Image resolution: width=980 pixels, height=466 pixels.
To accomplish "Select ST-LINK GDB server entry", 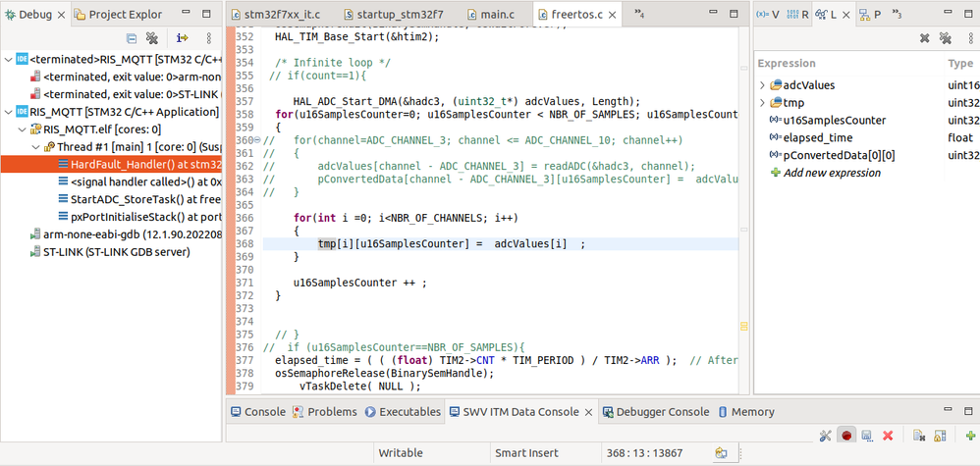I will coord(109,252).
